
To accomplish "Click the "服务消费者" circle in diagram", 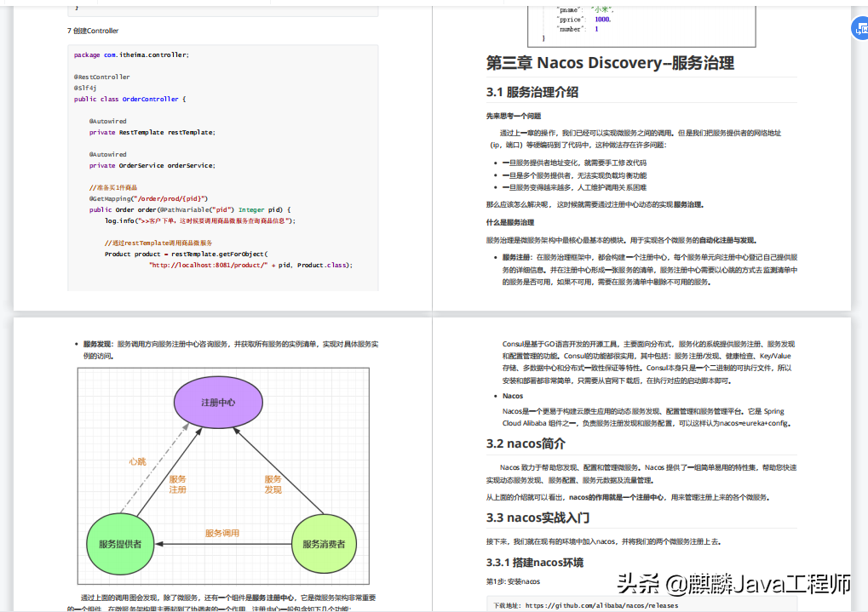I will (x=324, y=544).
